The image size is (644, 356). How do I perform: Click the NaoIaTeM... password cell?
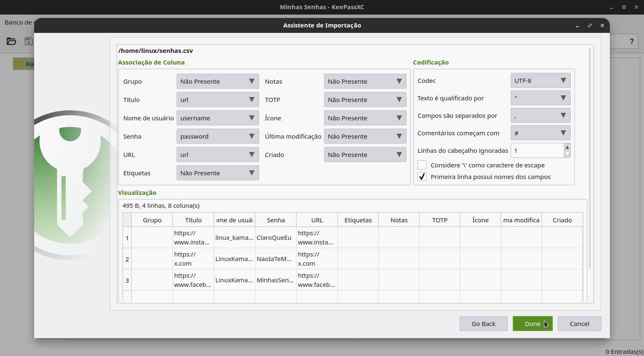click(276, 259)
